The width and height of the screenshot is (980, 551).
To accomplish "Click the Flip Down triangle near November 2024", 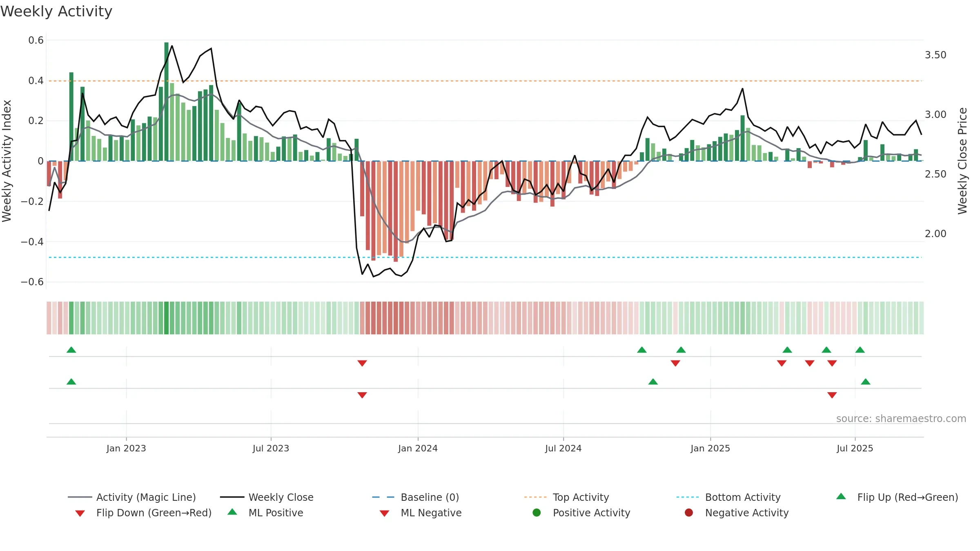I will coord(675,363).
